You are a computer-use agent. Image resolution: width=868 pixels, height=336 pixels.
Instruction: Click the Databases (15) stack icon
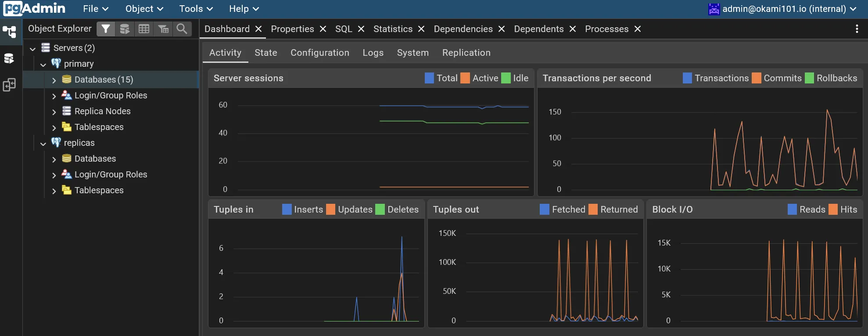[67, 79]
